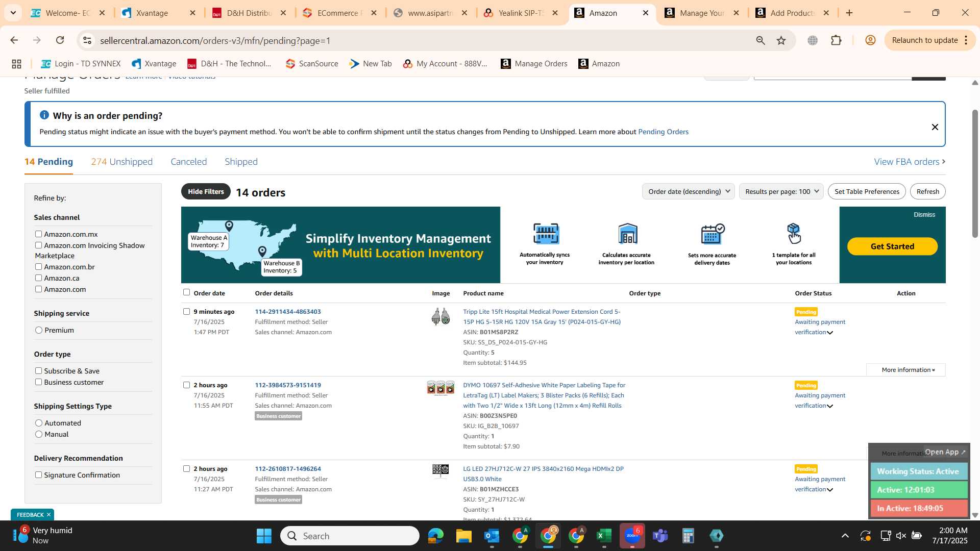This screenshot has width=980, height=551.
Task: Switch to the 274 Unshipped tab
Action: click(x=121, y=162)
